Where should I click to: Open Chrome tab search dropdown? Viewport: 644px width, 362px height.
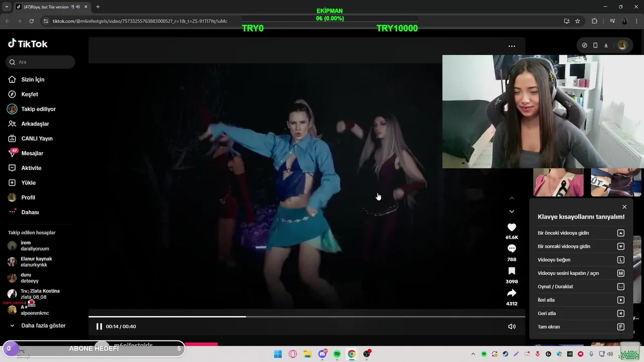7,7
